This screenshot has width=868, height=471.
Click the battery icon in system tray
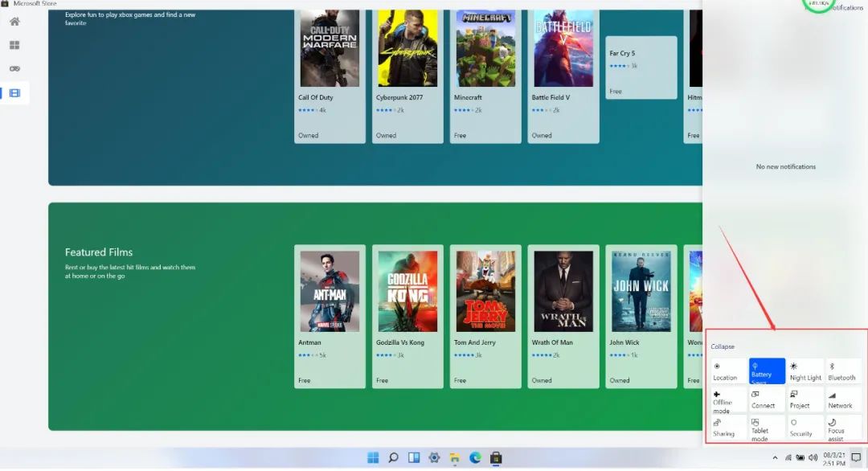click(800, 457)
